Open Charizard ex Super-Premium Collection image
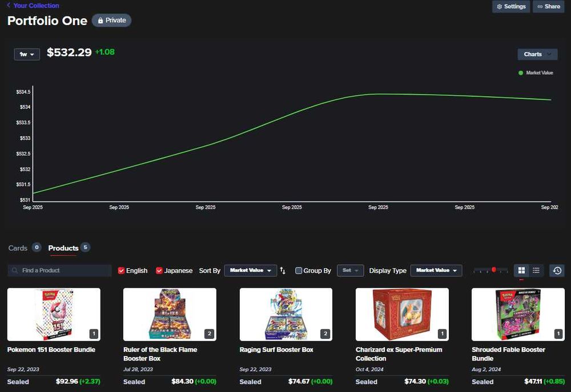This screenshot has height=392, width=571. point(402,314)
